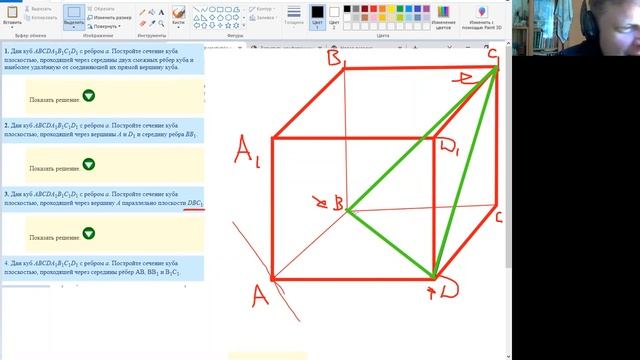
Task: Choose the Polygon shape
Action: [236, 9]
